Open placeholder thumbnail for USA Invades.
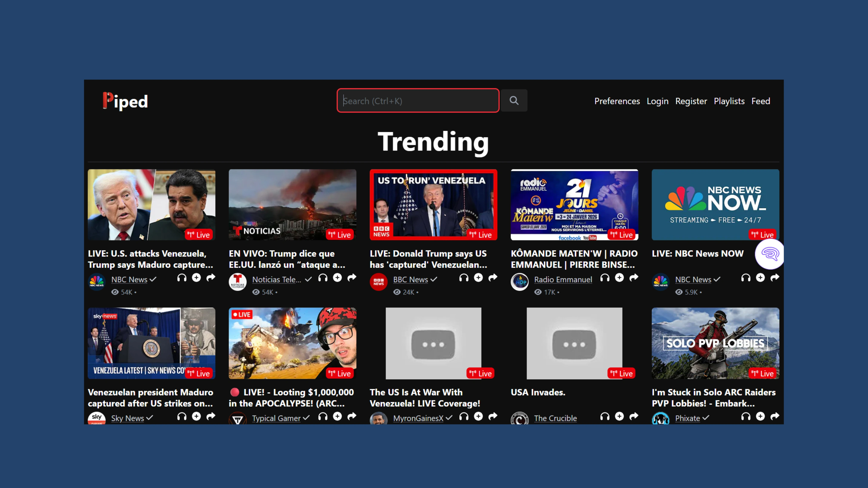The height and width of the screenshot is (488, 868). pyautogui.click(x=574, y=343)
